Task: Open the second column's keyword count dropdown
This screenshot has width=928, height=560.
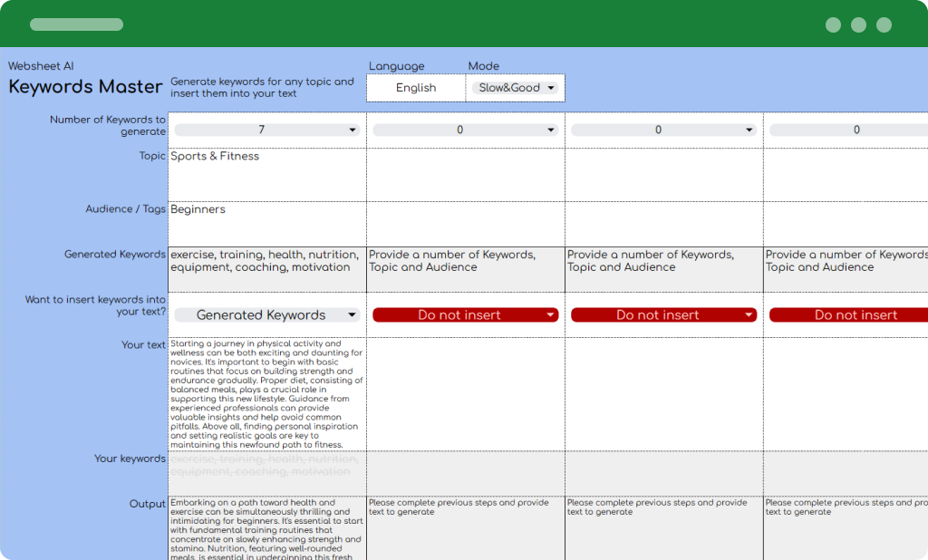Action: [x=466, y=130]
